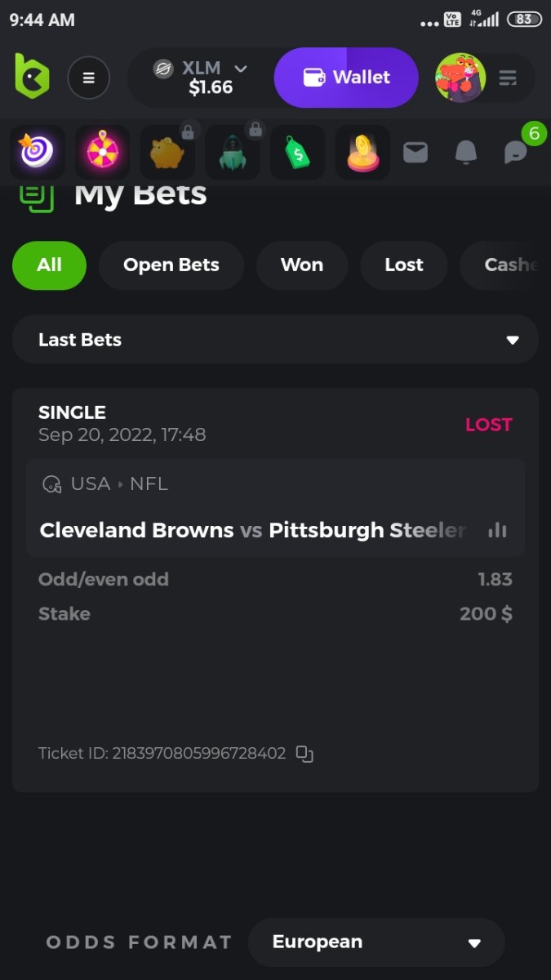This screenshot has height=980, width=551.
Task: Tap the profile avatar picture
Action: point(460,78)
